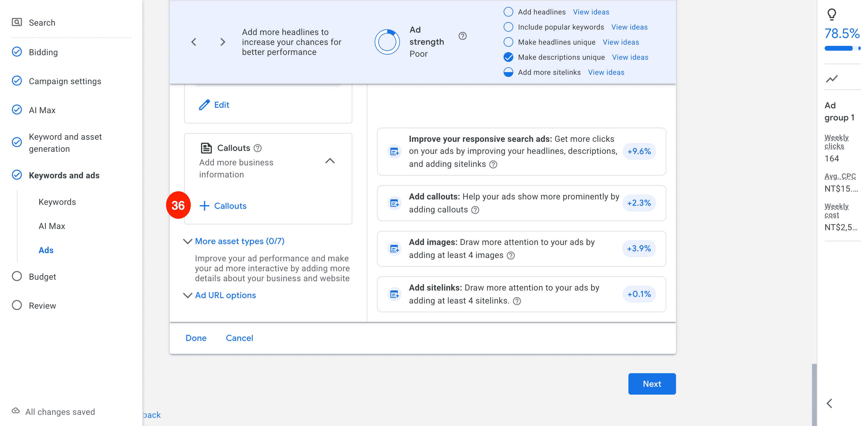View ideas for Include popular keywords
The height and width of the screenshot is (426, 868).
point(629,27)
